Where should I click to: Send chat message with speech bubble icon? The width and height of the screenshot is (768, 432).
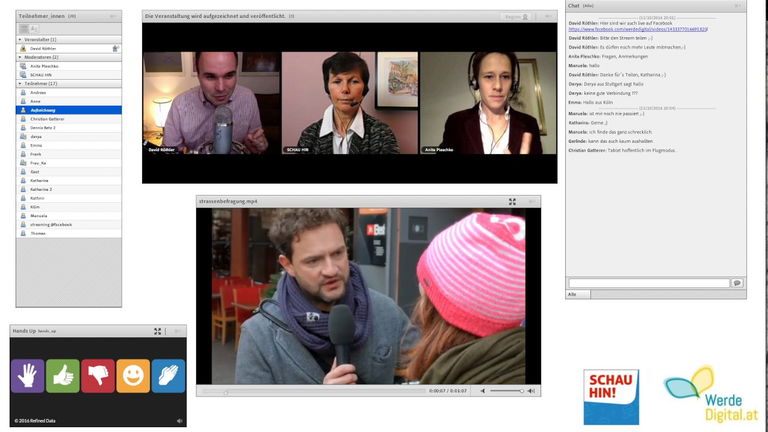pos(737,283)
